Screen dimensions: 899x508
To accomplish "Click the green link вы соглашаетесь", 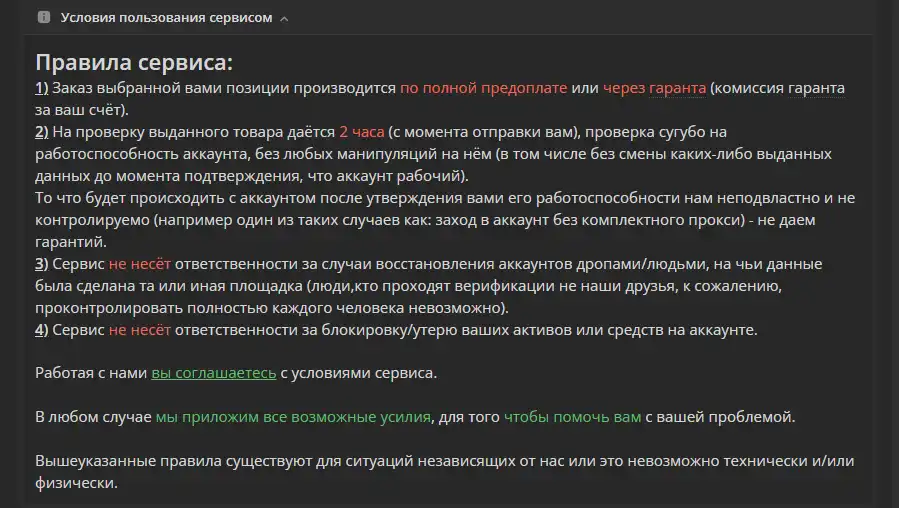I will [x=214, y=373].
